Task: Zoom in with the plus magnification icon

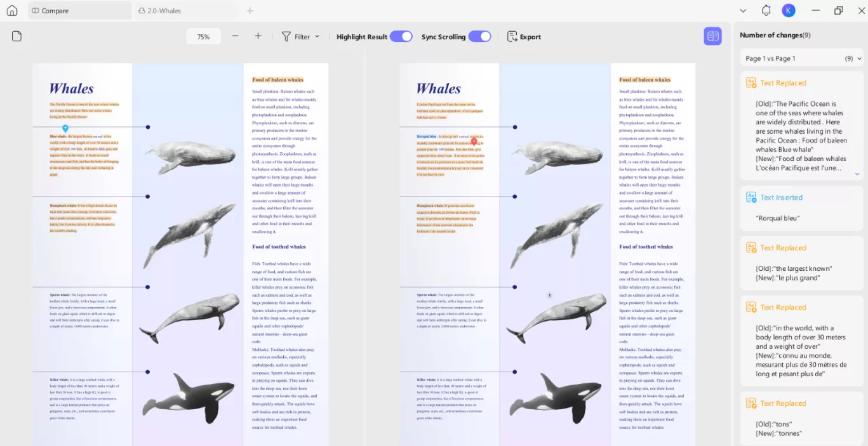Action: tap(258, 36)
